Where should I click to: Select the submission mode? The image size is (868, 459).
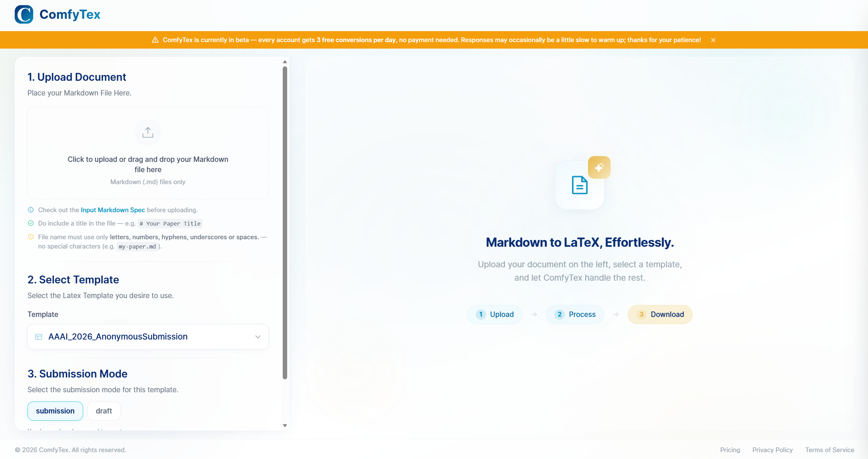coord(55,411)
